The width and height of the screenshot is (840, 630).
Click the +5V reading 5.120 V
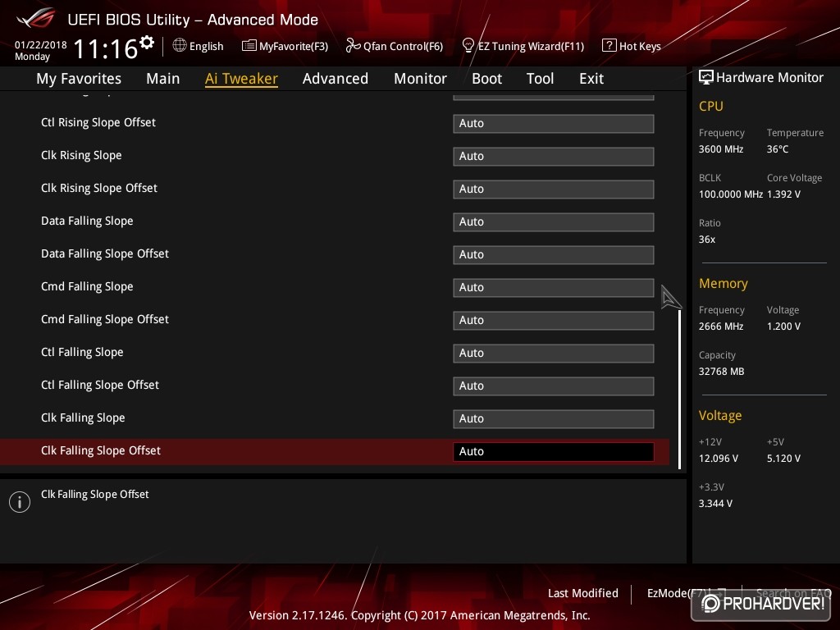(x=783, y=459)
